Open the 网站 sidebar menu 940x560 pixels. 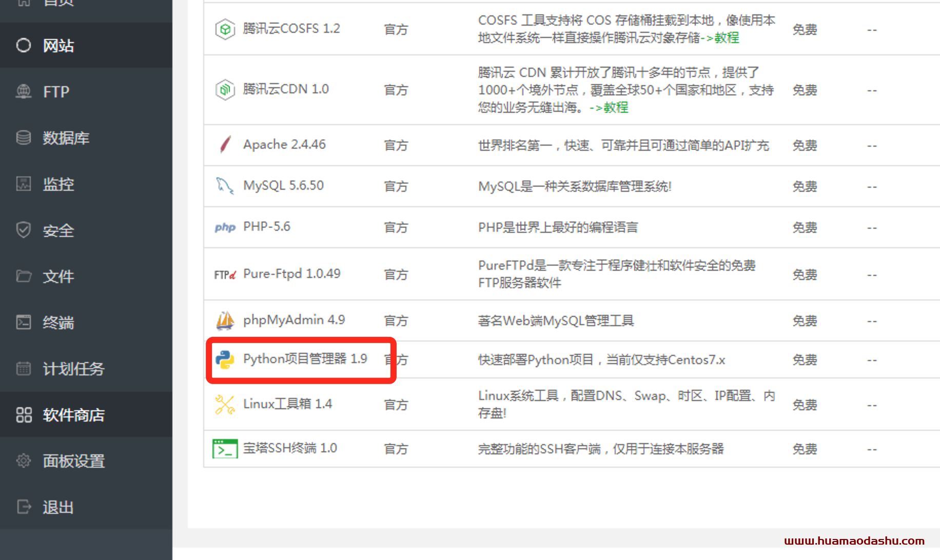pos(86,45)
